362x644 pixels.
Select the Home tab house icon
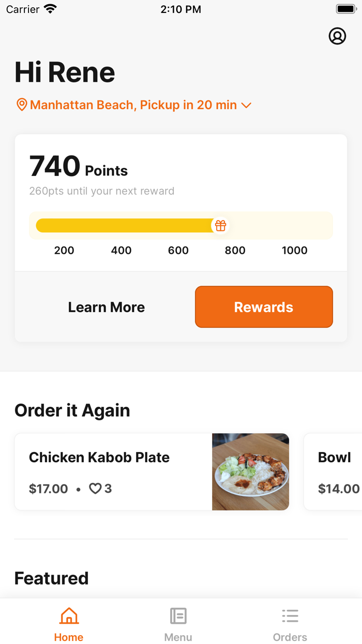68,616
